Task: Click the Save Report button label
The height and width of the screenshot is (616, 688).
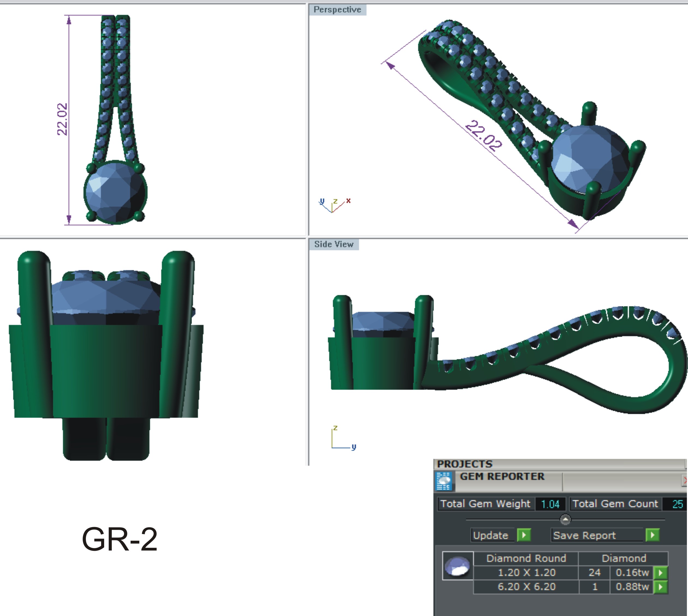Action: tap(584, 535)
